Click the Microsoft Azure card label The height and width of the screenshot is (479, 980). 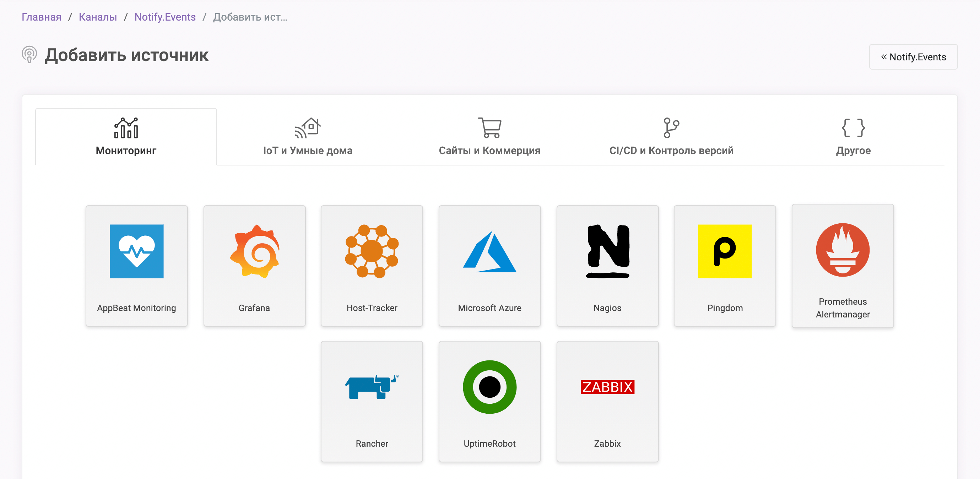click(x=489, y=308)
